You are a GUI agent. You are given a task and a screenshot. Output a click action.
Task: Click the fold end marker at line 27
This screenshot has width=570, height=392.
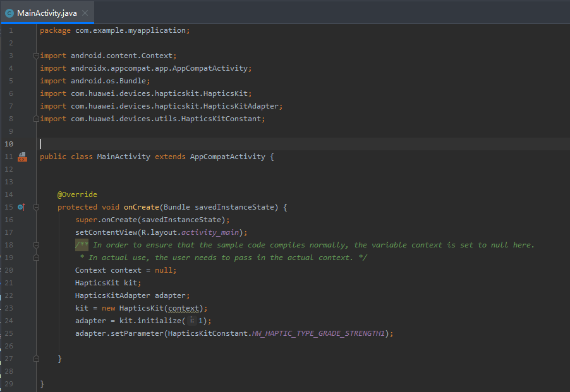click(x=36, y=359)
